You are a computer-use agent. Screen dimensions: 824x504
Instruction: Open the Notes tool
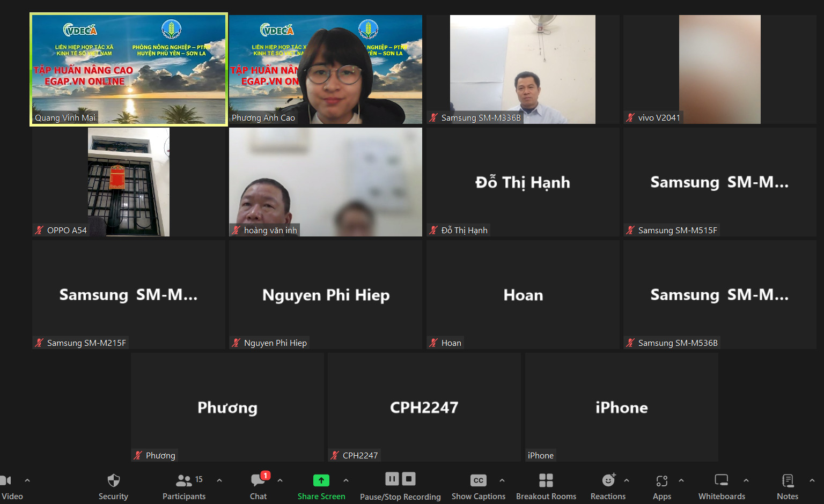pos(787,481)
